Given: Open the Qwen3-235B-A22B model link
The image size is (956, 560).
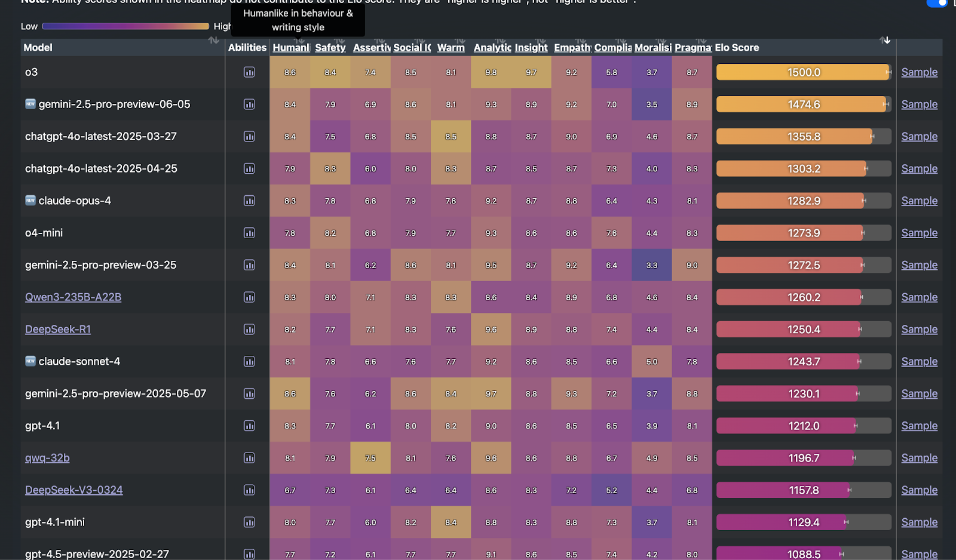Looking at the screenshot, I should tap(73, 297).
